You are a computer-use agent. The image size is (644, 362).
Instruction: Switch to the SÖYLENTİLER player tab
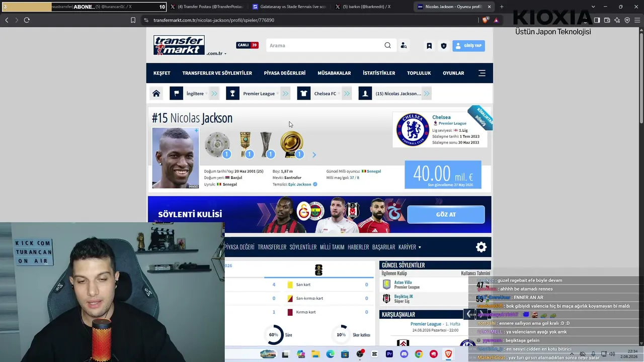pyautogui.click(x=303, y=247)
